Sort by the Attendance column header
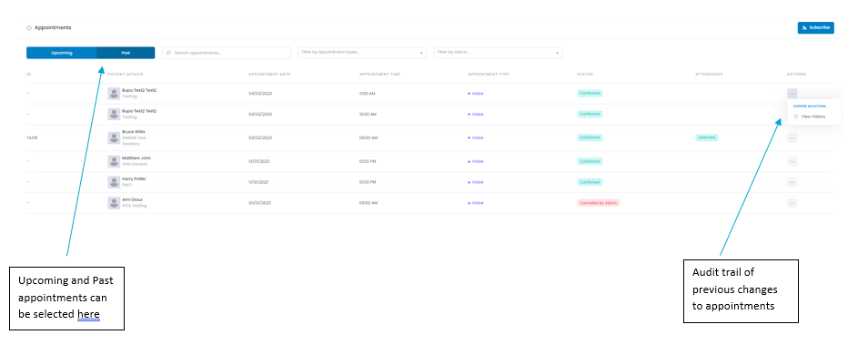This screenshot has width=868, height=355. tap(709, 75)
